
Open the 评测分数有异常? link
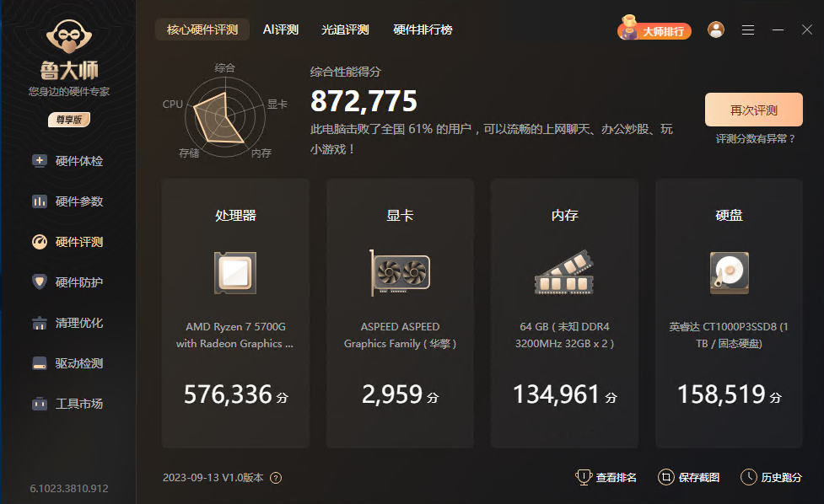click(756, 138)
